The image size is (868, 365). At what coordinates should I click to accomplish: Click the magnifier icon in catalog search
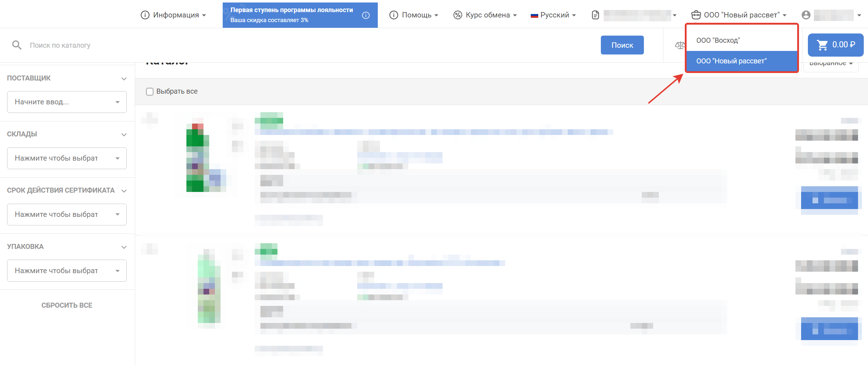(x=17, y=45)
